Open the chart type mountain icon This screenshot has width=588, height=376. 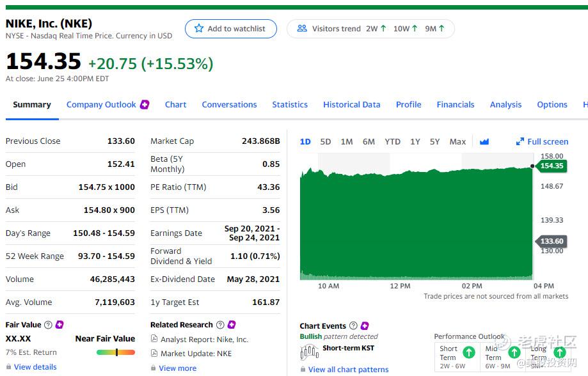(484, 141)
